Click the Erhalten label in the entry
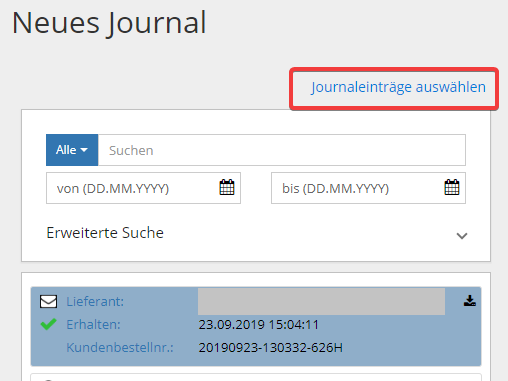Image resolution: width=508 pixels, height=381 pixels. pos(93,325)
